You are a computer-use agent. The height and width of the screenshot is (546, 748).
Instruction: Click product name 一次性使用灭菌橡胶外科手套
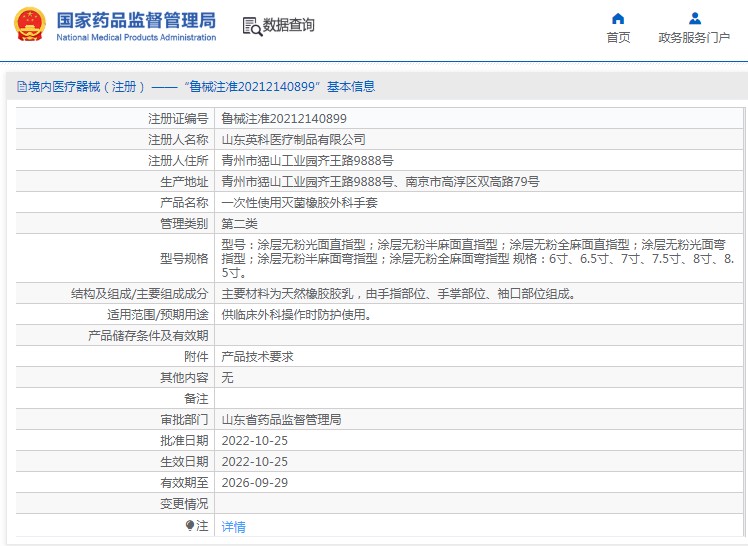point(299,203)
